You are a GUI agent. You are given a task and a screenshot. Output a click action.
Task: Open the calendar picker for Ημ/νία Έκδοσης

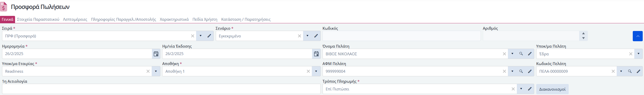click(x=316, y=54)
